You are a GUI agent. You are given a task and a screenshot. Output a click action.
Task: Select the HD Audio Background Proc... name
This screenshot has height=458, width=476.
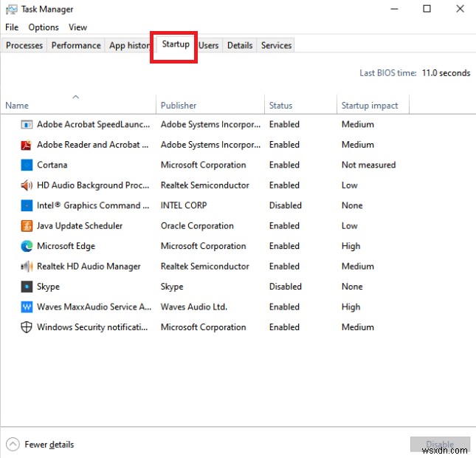pos(93,185)
